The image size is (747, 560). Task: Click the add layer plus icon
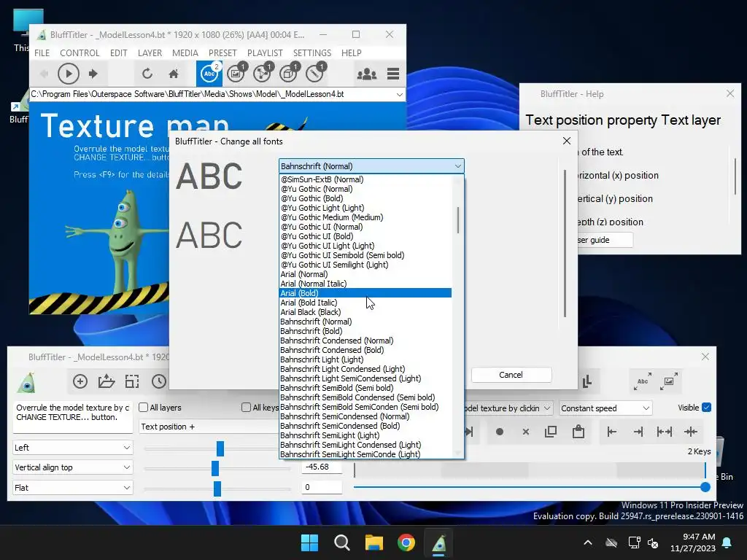coord(80,381)
